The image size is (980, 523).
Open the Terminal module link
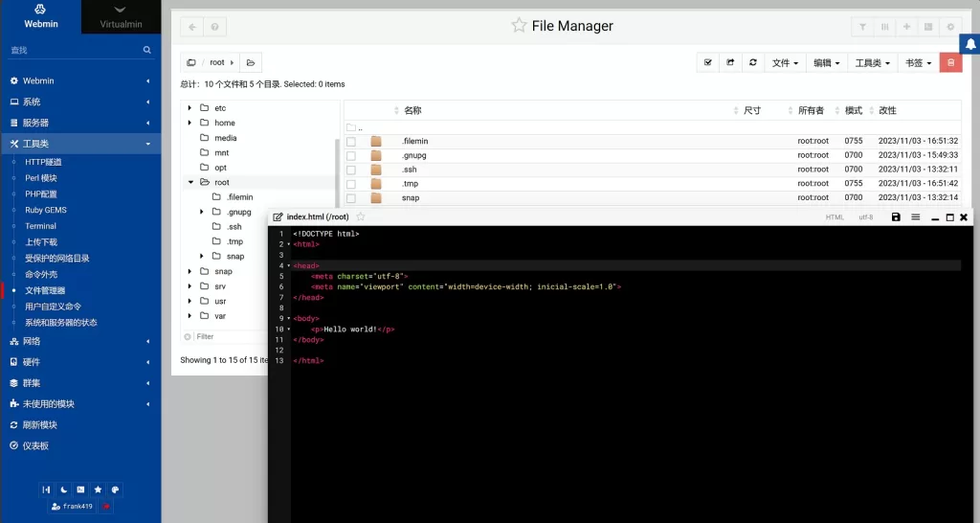click(40, 226)
